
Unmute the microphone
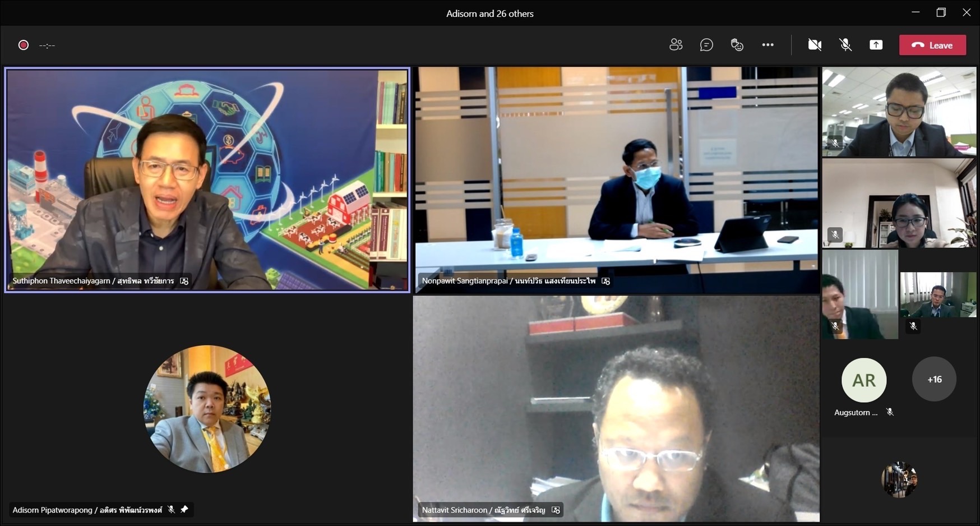pos(845,45)
